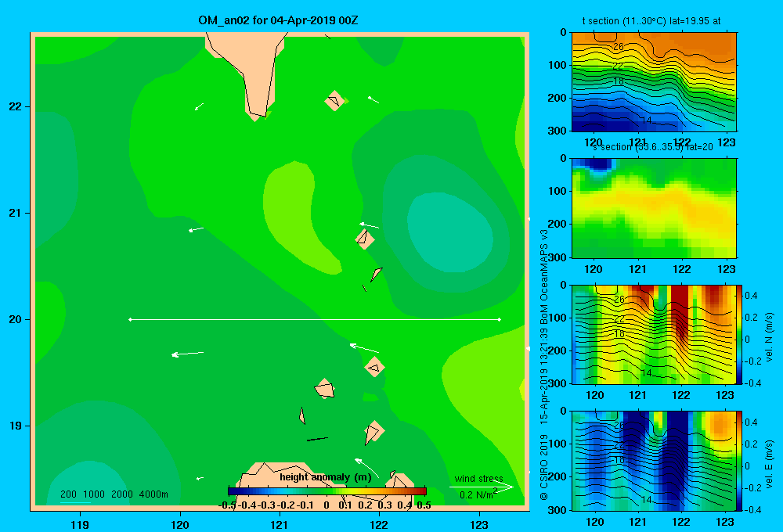Click the "200" depth contour legend entry
This screenshot has height=532, width=783.
tap(68, 494)
